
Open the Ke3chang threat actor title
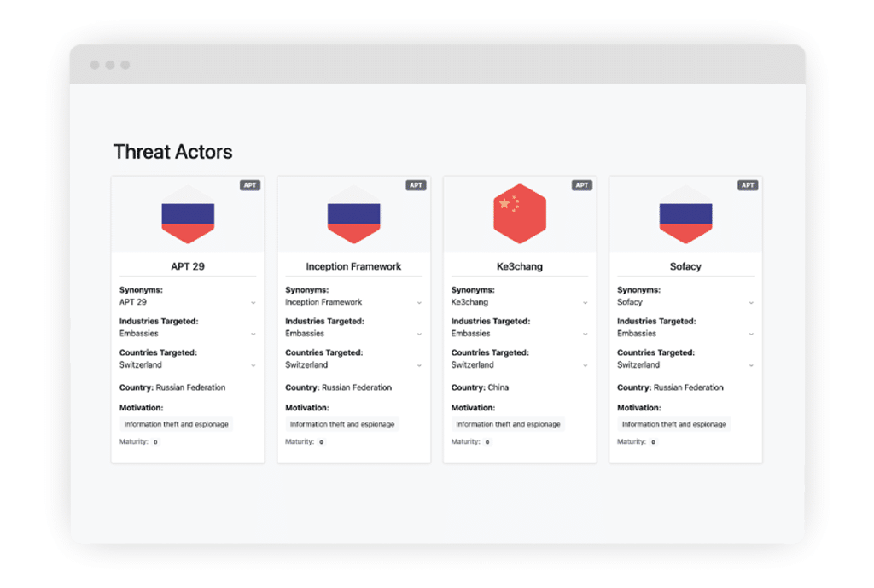point(519,266)
